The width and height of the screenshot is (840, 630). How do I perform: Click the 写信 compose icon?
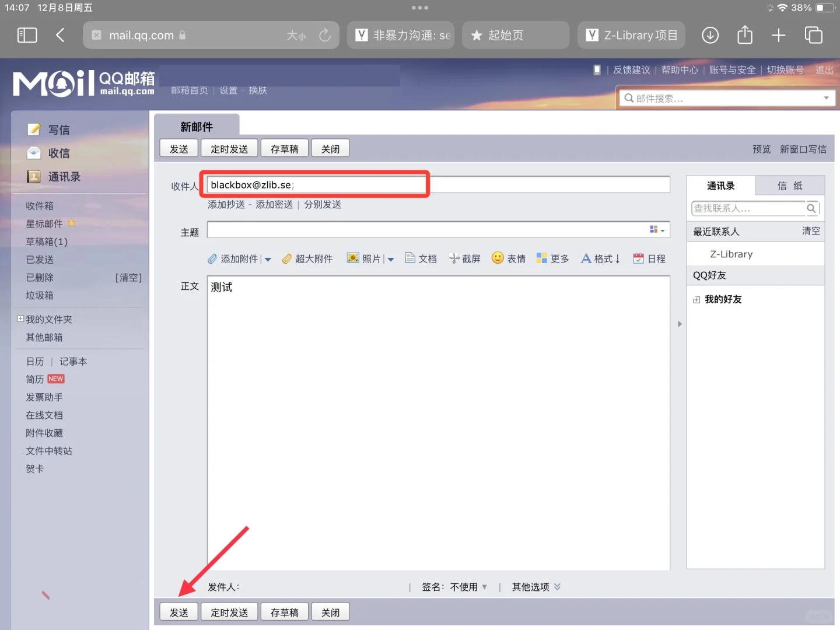pos(34,129)
